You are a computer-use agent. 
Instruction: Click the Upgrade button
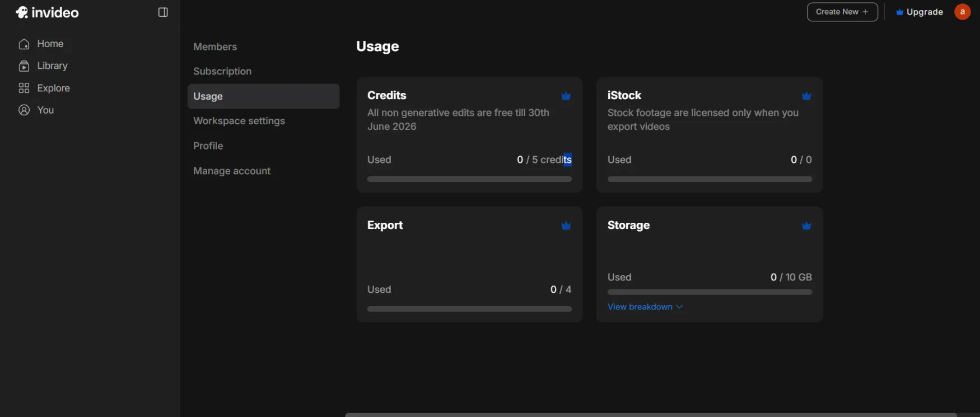pyautogui.click(x=919, y=12)
